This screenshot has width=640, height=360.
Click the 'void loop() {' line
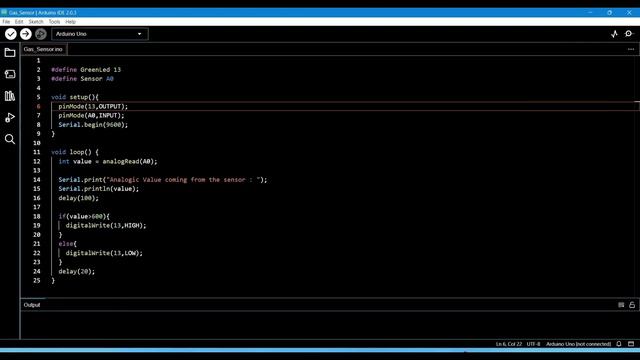(75, 152)
